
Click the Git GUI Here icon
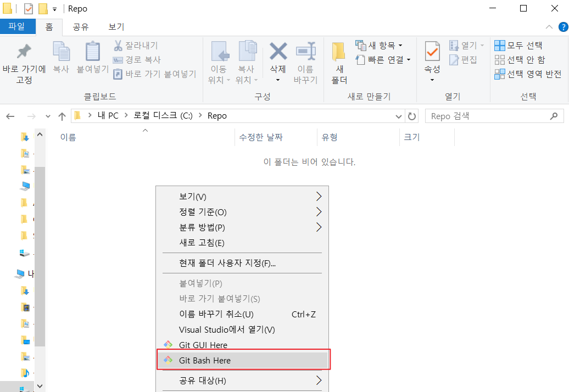tap(168, 344)
